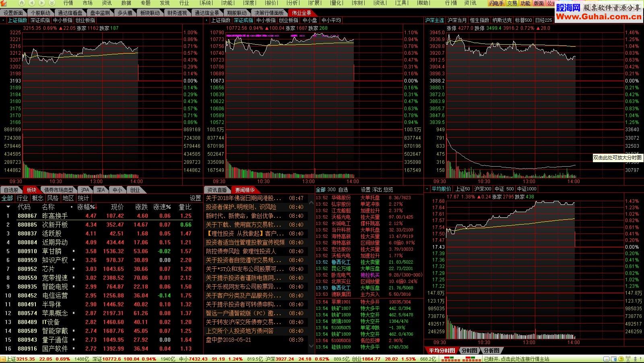Select the active 伟业全景 tab
This screenshot has height=363, width=644.
point(301,13)
